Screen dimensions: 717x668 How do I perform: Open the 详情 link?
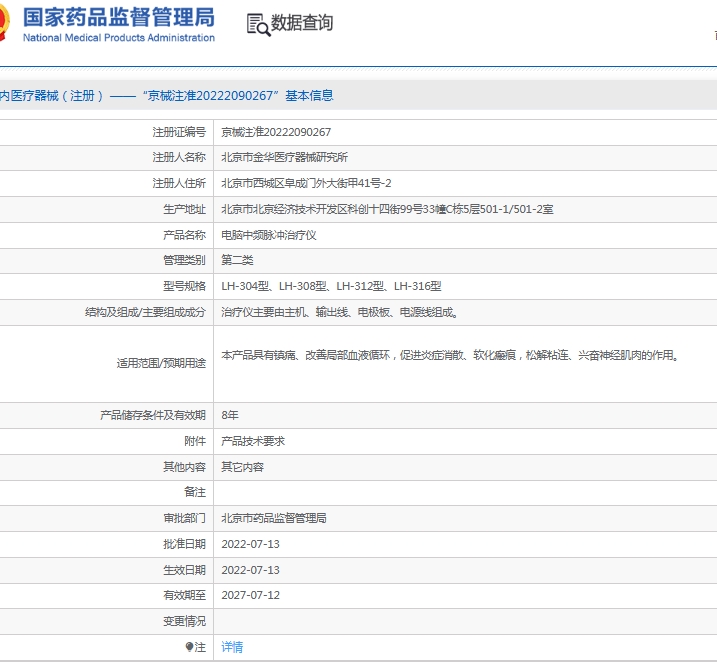point(232,647)
